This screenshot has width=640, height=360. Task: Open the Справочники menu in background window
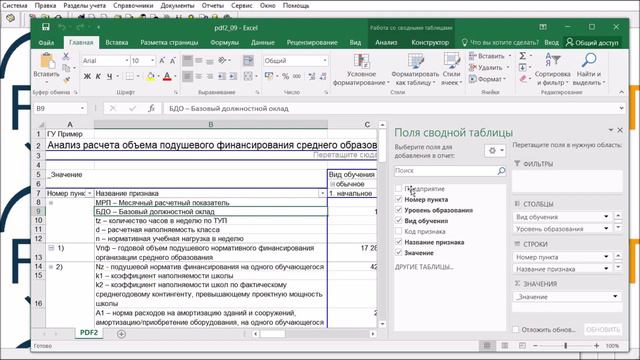pos(133,6)
